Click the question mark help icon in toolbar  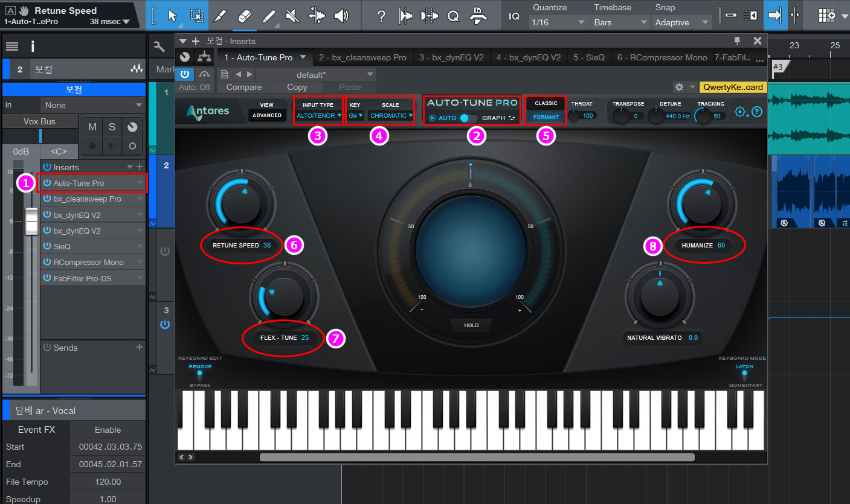coord(381,16)
